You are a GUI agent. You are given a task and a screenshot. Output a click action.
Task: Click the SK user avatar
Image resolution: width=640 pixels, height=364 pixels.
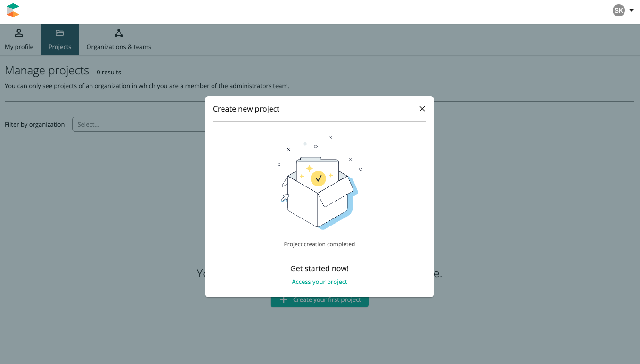point(618,10)
